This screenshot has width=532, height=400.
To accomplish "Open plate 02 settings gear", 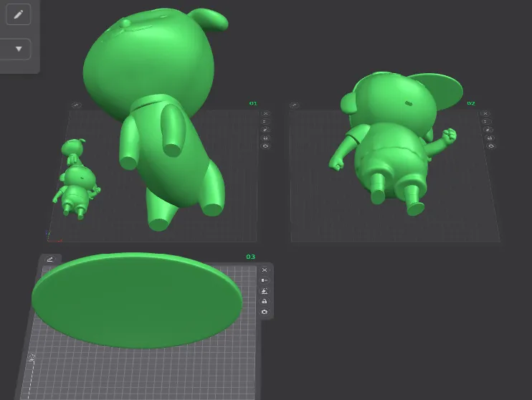I will coord(491,146).
